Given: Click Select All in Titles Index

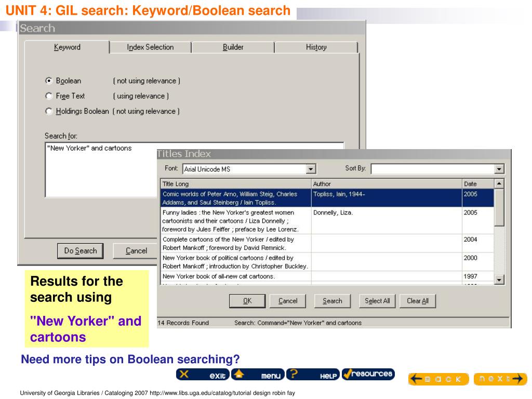Looking at the screenshot, I should point(377,301).
